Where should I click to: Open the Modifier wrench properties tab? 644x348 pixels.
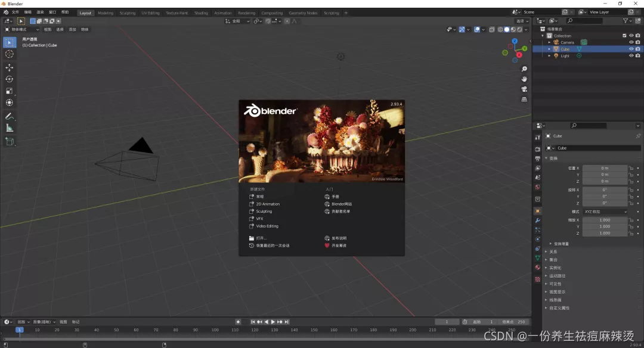click(538, 220)
